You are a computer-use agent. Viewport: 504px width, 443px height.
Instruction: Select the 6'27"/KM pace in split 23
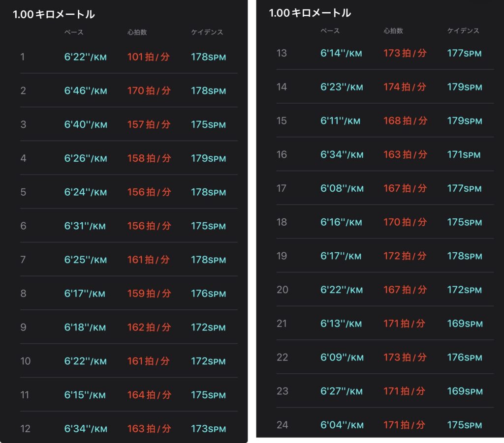pos(342,391)
